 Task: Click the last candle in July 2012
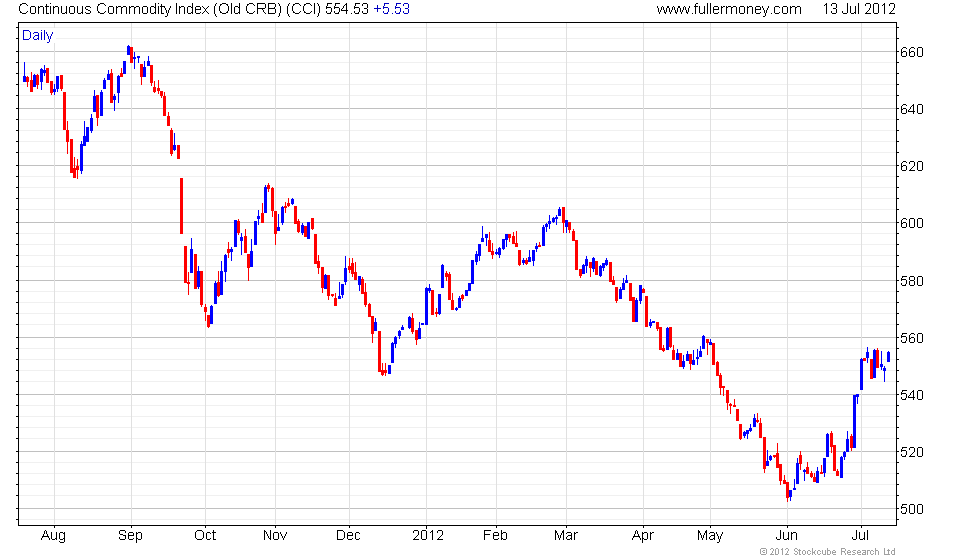[889, 357]
